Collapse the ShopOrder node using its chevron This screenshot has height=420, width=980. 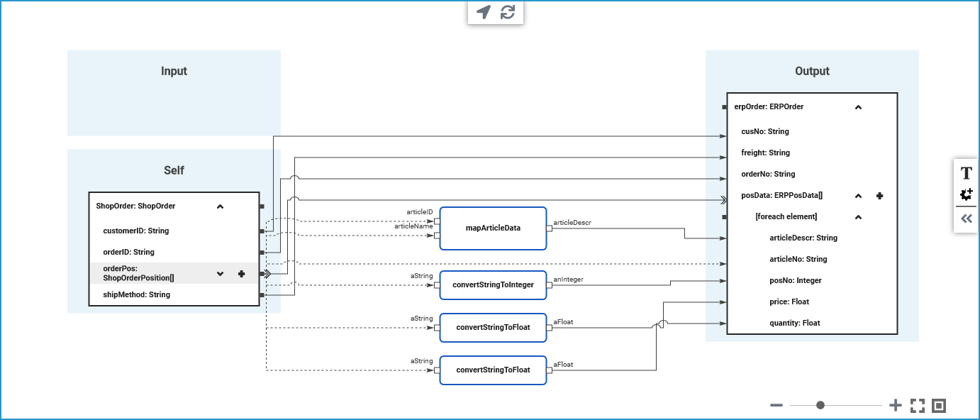click(x=220, y=206)
